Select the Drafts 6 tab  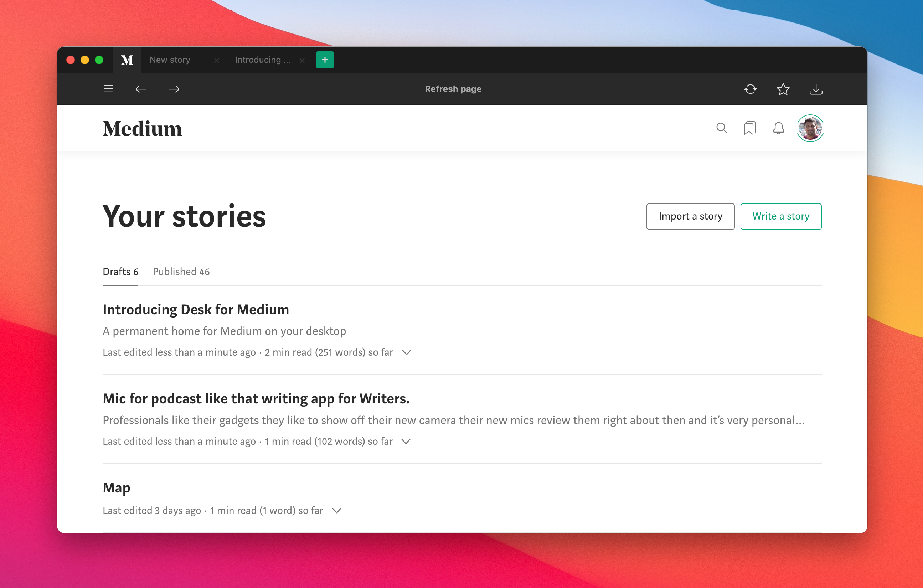click(120, 272)
